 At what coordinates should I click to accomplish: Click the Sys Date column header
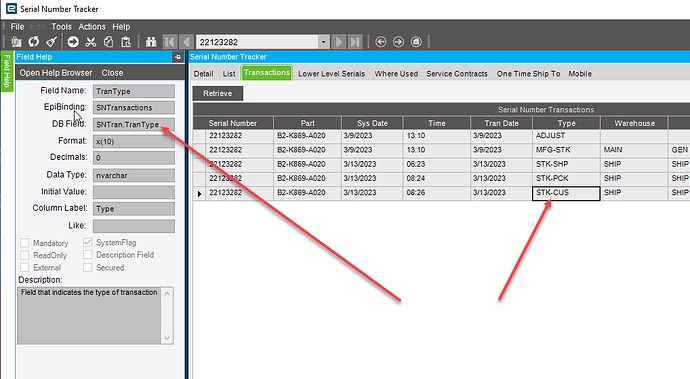tap(372, 123)
